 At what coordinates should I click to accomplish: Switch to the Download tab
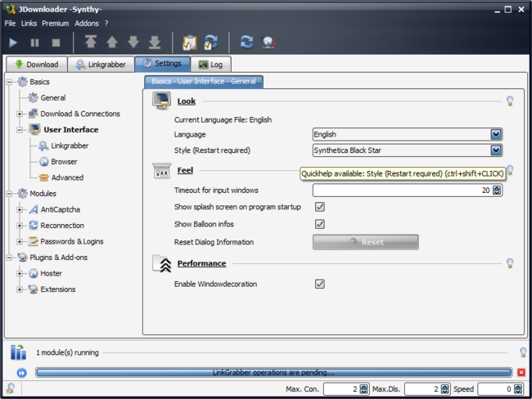pyautogui.click(x=37, y=65)
